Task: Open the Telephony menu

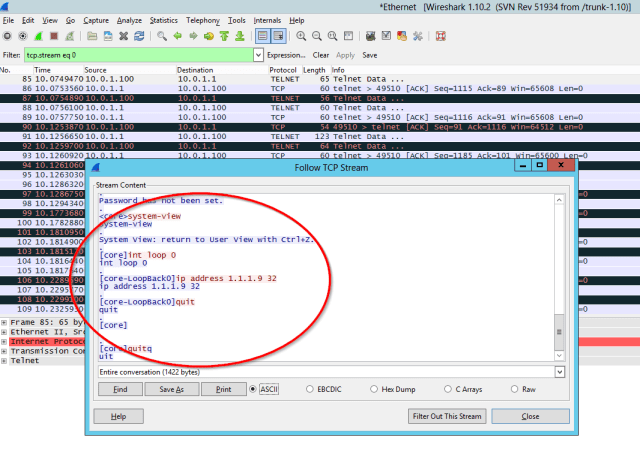Action: 203,20
